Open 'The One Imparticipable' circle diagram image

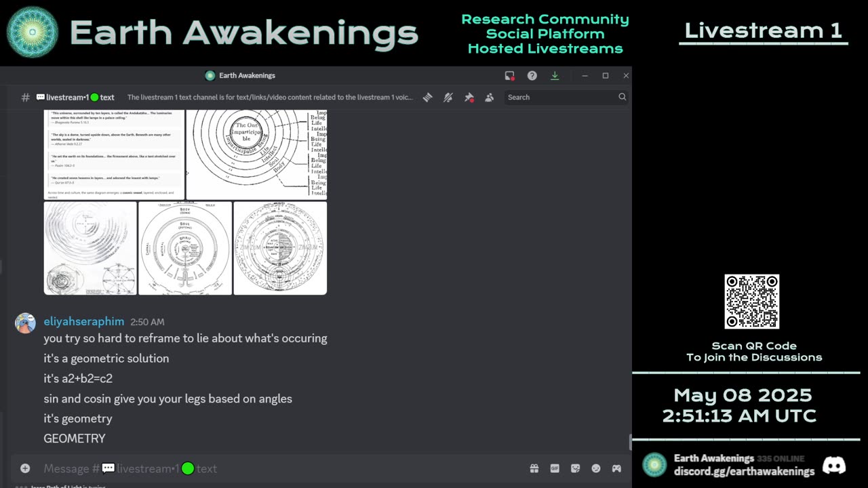(256, 155)
